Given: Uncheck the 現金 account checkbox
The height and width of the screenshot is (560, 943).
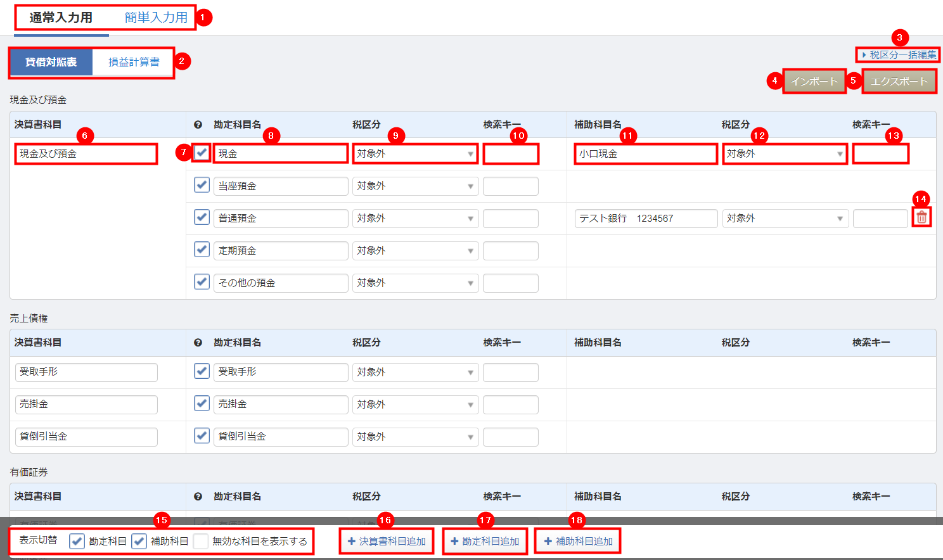Looking at the screenshot, I should 202,153.
